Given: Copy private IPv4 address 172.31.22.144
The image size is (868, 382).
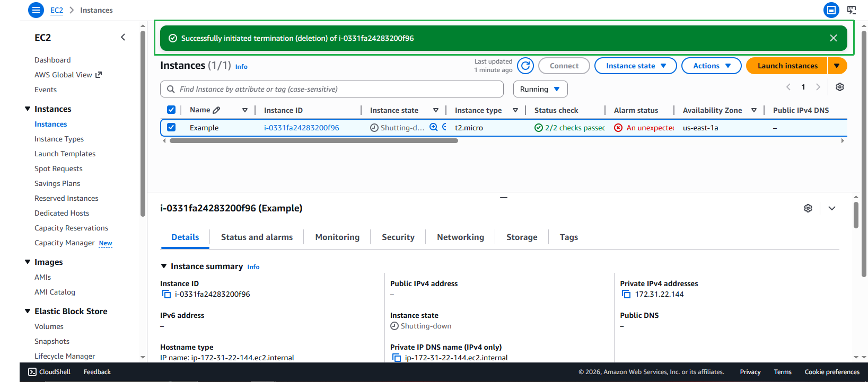Looking at the screenshot, I should coord(626,294).
